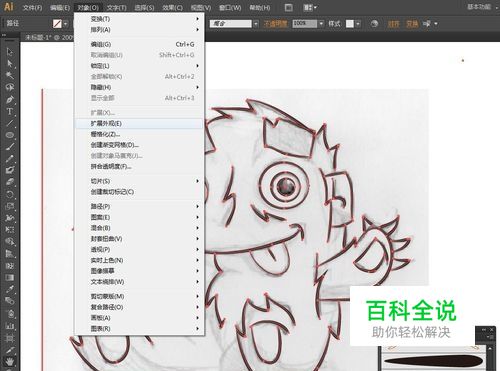The width and height of the screenshot is (500, 371).
Task: Select the Gradient tool
Action: (9, 277)
